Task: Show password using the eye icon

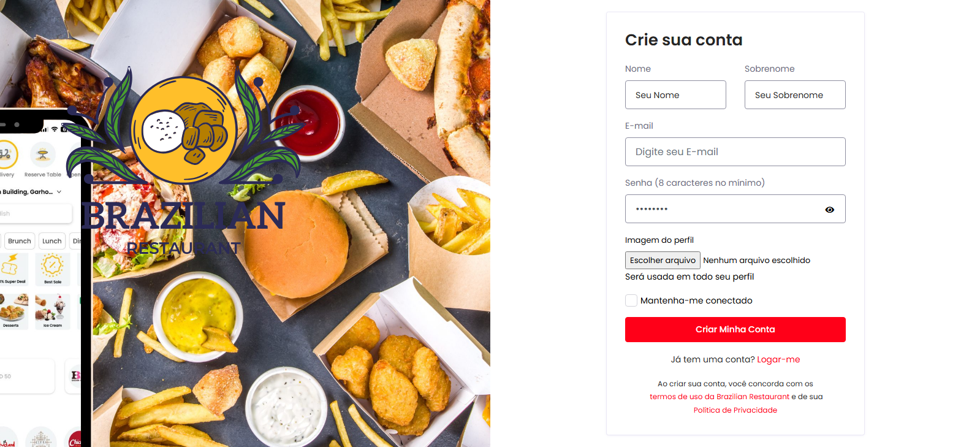Action: pyautogui.click(x=829, y=210)
